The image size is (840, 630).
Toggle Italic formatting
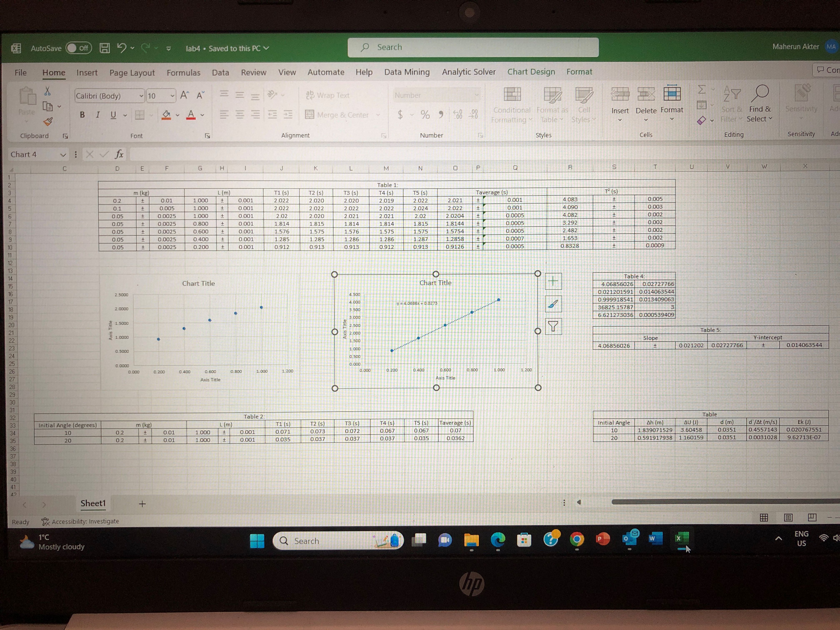[x=97, y=115]
